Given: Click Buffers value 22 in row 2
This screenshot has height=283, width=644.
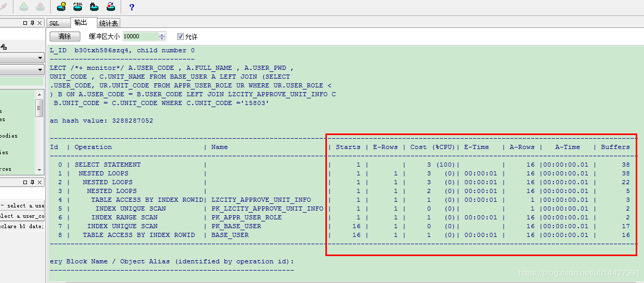Looking at the screenshot, I should point(626,182).
